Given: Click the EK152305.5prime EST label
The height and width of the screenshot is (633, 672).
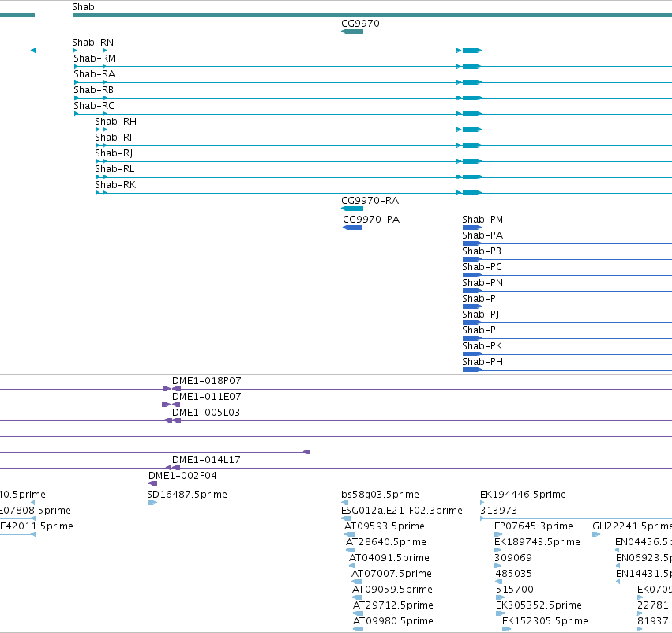Looking at the screenshot, I should tap(545, 622).
